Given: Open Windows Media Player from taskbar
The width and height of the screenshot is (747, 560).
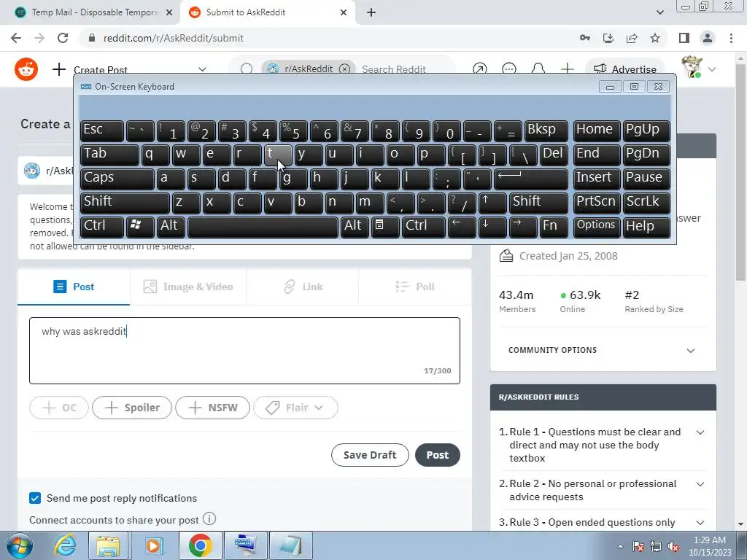Looking at the screenshot, I should coord(153,546).
